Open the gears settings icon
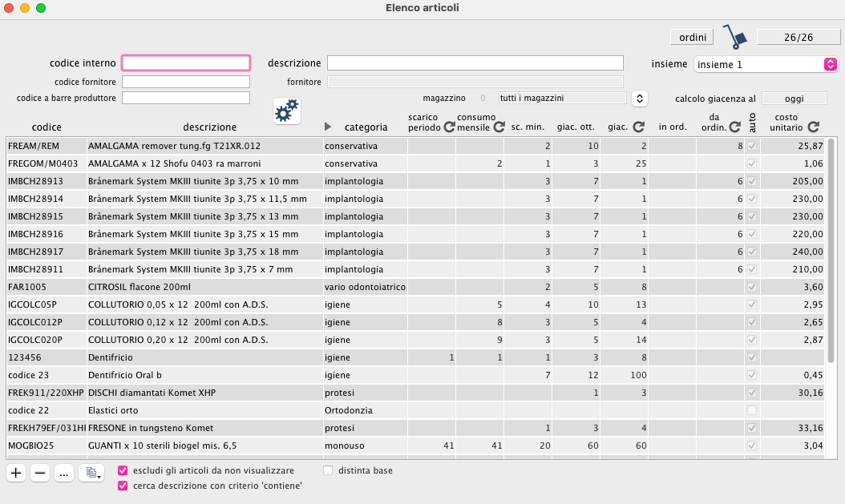The height and width of the screenshot is (504, 845). [286, 111]
